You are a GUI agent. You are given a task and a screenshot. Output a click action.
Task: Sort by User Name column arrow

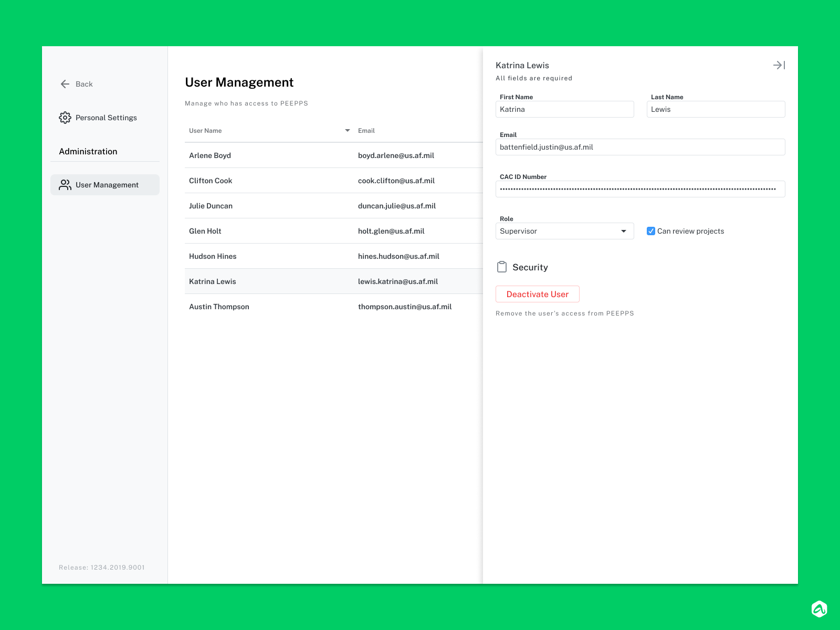tap(348, 131)
